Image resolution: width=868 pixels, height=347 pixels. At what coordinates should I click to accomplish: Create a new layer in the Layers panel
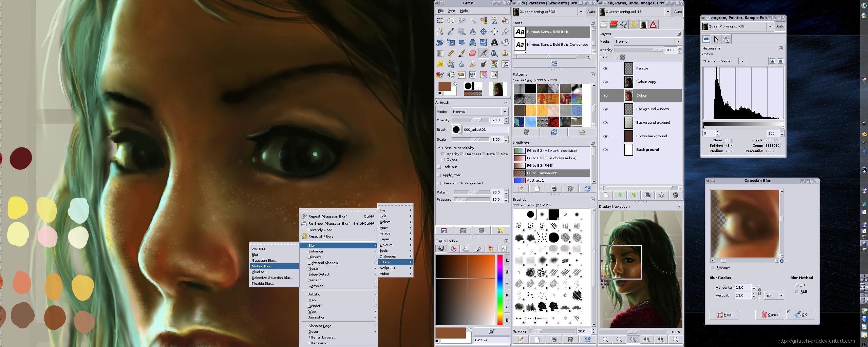pos(606,195)
